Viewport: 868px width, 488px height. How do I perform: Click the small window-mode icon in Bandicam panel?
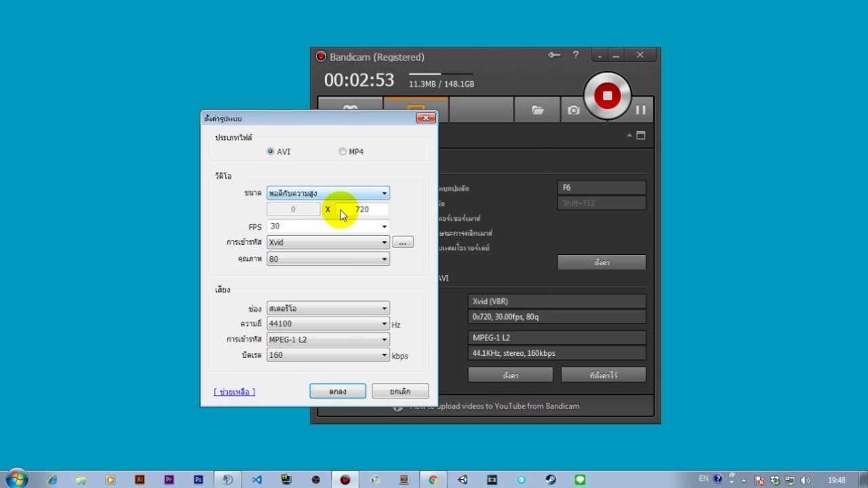click(x=641, y=136)
